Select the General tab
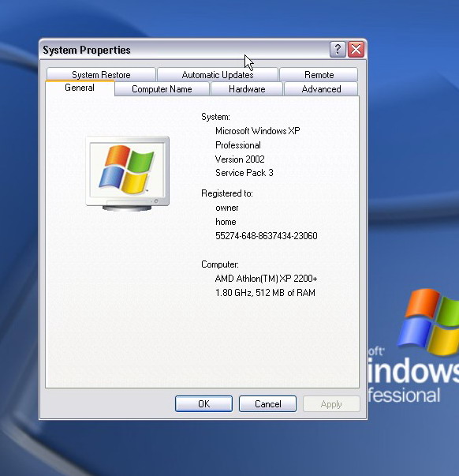Image resolution: width=459 pixels, height=476 pixels. [80, 88]
